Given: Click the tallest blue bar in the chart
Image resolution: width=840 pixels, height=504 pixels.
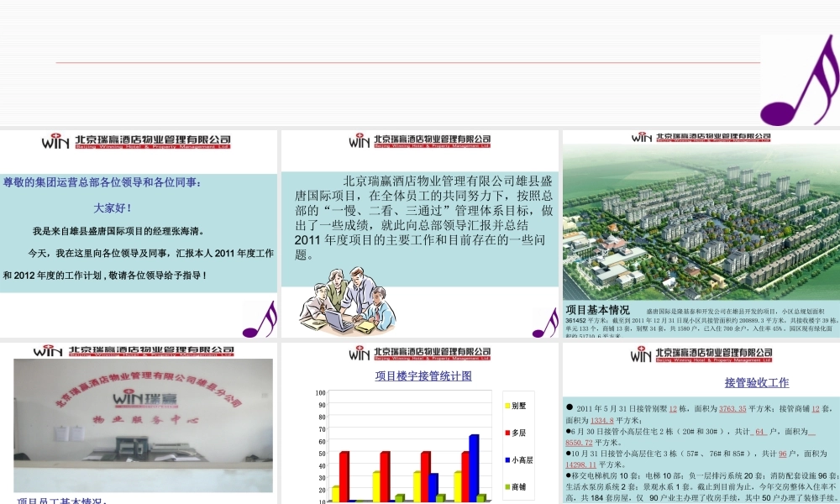Looking at the screenshot, I should pyautogui.click(x=474, y=468).
